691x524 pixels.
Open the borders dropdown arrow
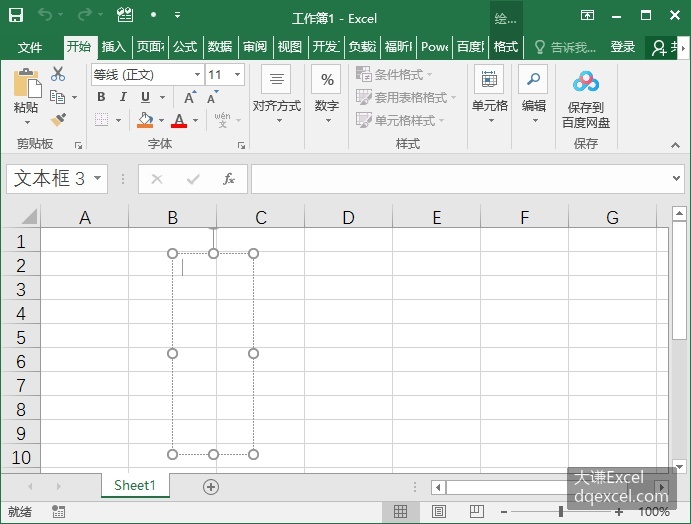pos(118,120)
